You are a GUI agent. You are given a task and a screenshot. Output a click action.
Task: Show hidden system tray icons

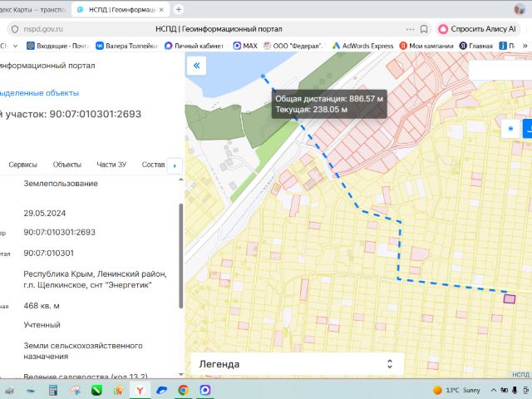pyautogui.click(x=494, y=390)
